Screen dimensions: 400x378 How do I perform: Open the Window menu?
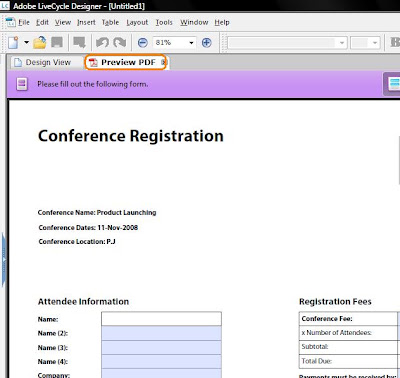point(194,22)
